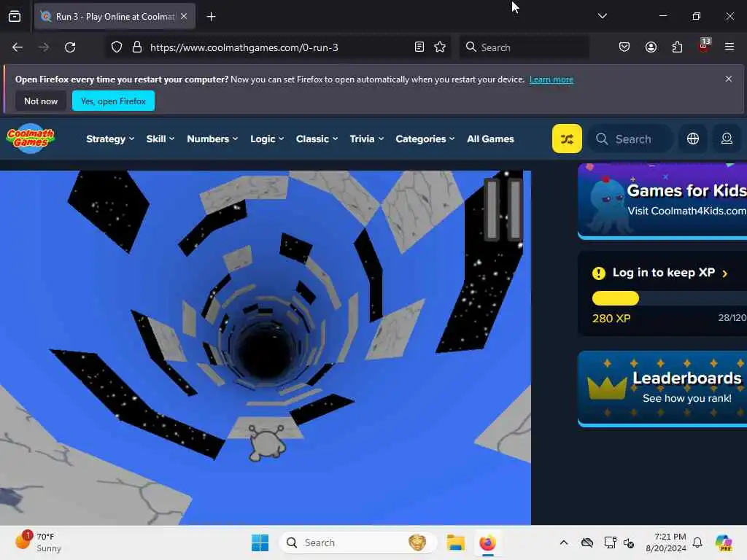
Task: Open the muted volume tray icon
Action: pos(629,542)
